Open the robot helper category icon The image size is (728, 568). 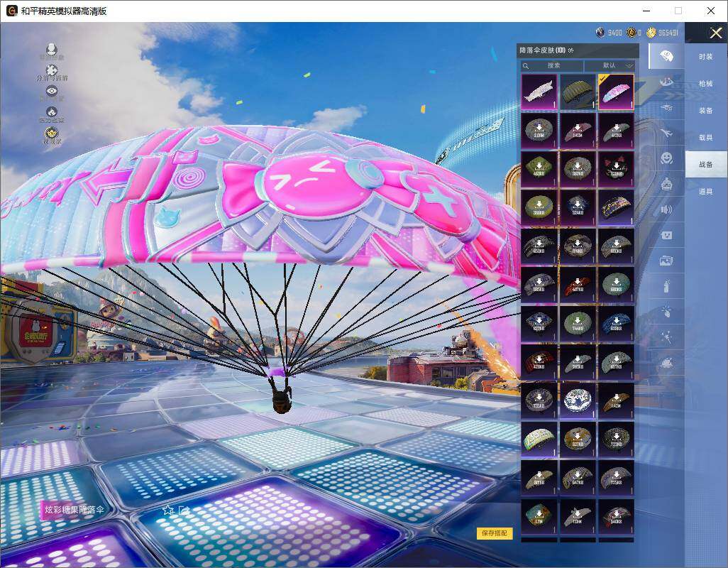click(x=667, y=185)
